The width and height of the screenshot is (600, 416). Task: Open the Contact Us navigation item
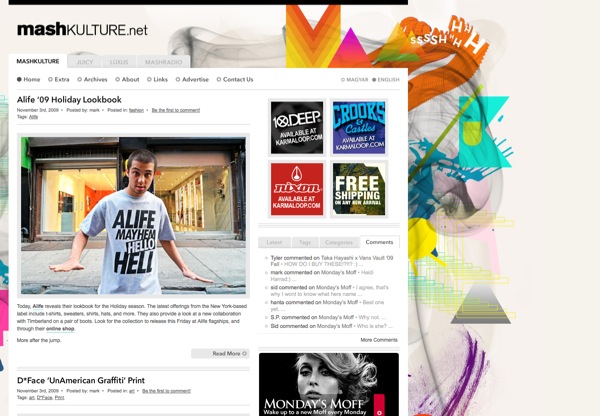(x=235, y=79)
